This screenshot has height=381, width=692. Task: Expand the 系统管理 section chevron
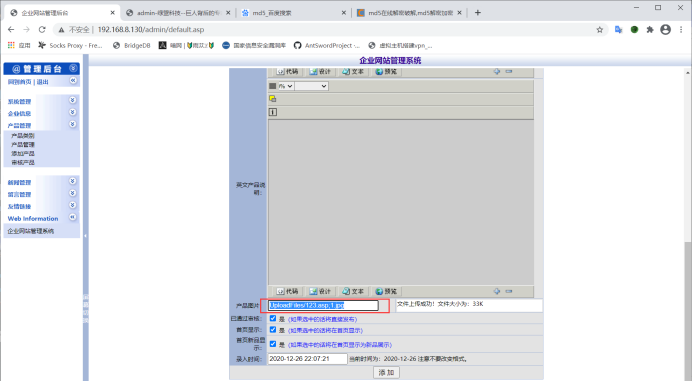click(72, 100)
